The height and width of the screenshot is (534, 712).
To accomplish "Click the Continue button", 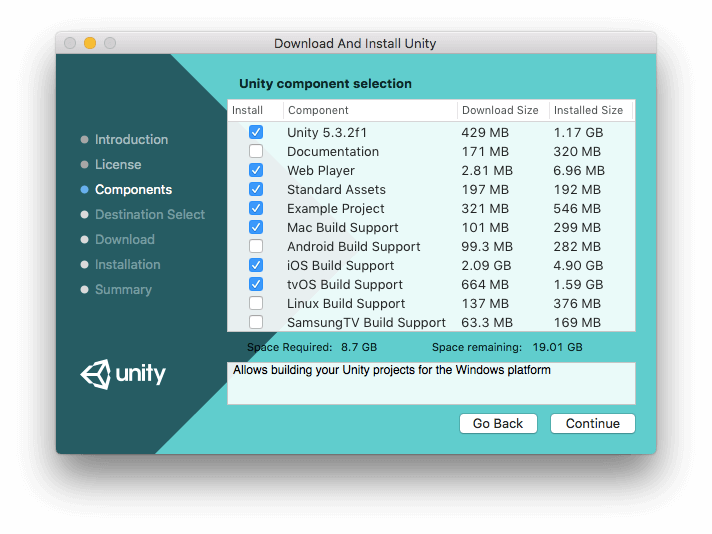I will [x=593, y=423].
